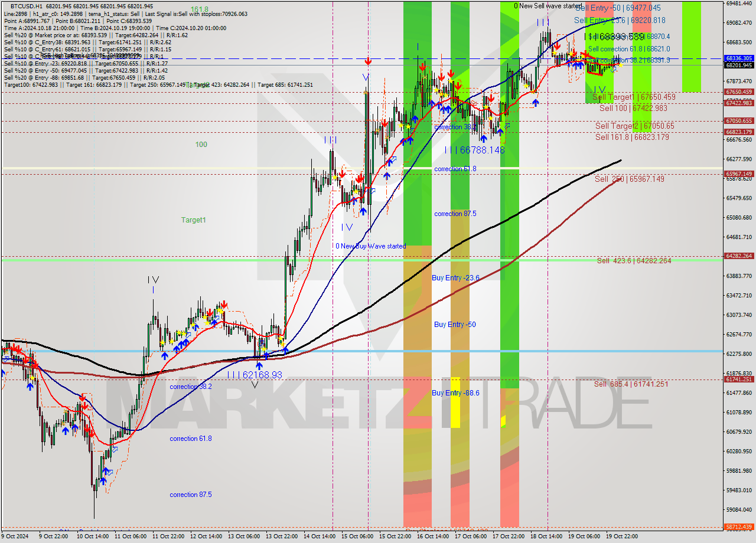Click the '13 Oct 06:00' time axis label
The height and width of the screenshot is (543, 756).
click(x=243, y=537)
